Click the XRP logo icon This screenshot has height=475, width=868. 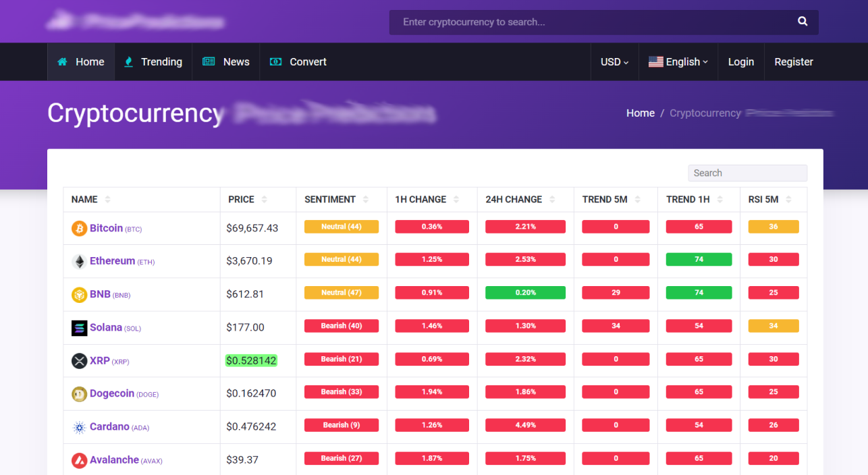tap(80, 361)
